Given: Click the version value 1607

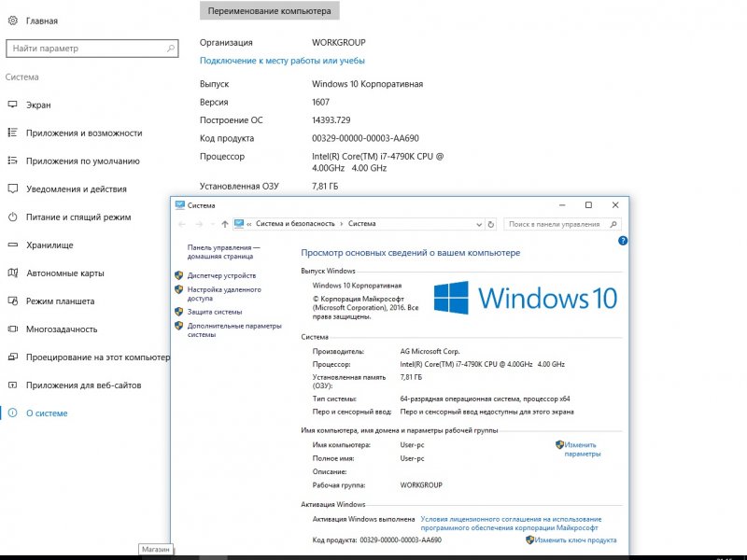Looking at the screenshot, I should [x=320, y=102].
